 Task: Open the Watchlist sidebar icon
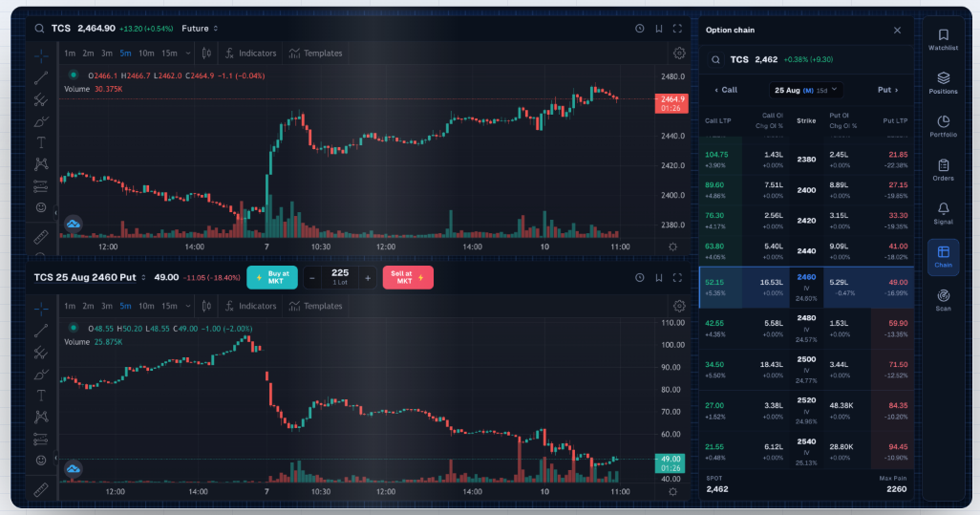[x=943, y=39]
